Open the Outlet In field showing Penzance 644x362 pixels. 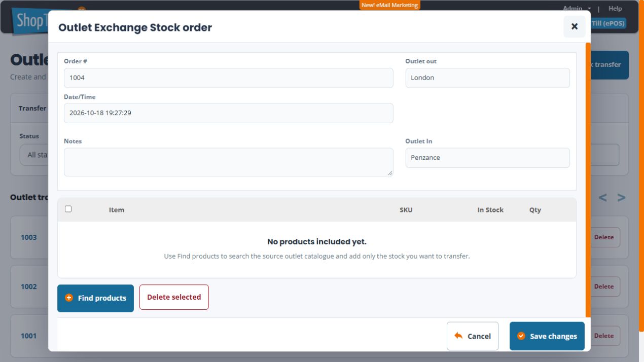pyautogui.click(x=487, y=158)
